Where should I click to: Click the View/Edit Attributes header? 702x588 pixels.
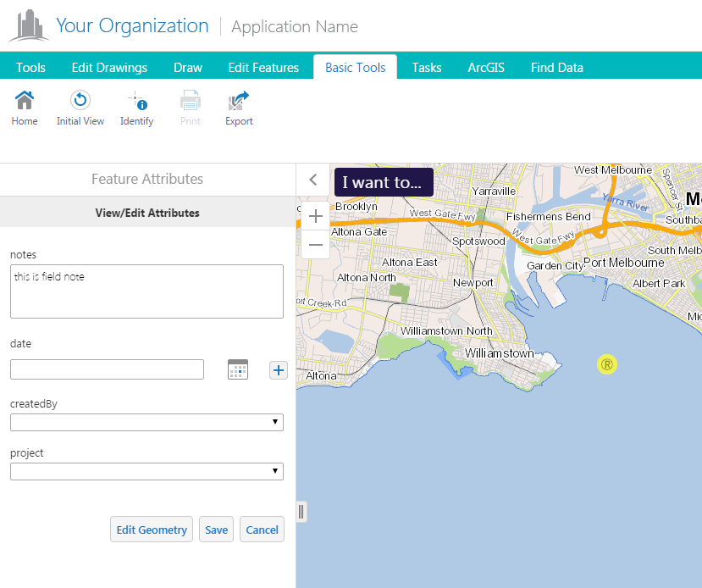point(147,213)
